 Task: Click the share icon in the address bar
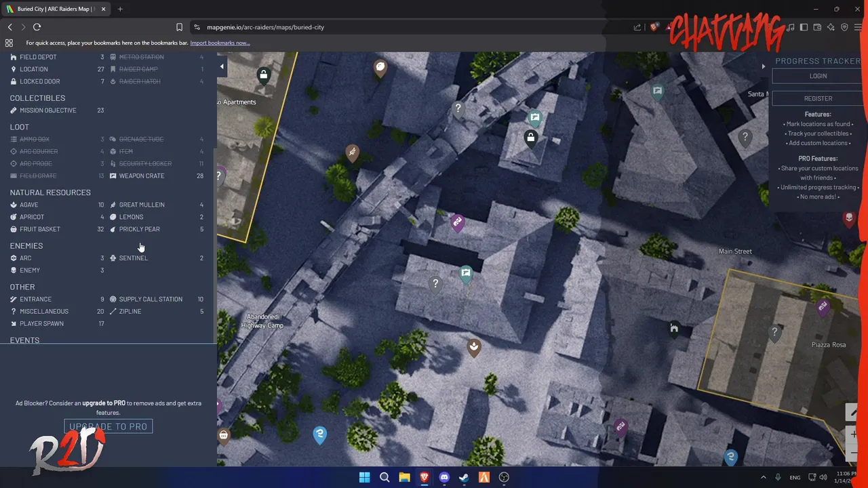pyautogui.click(x=637, y=27)
